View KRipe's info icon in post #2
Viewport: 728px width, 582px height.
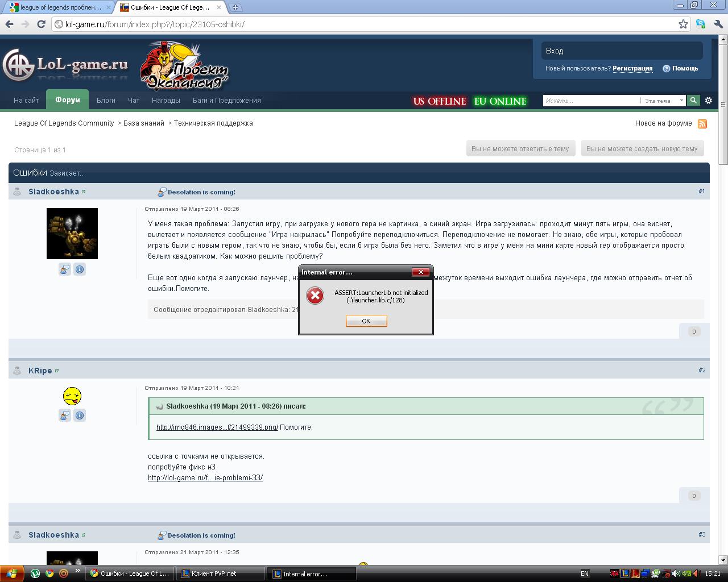pos(80,415)
